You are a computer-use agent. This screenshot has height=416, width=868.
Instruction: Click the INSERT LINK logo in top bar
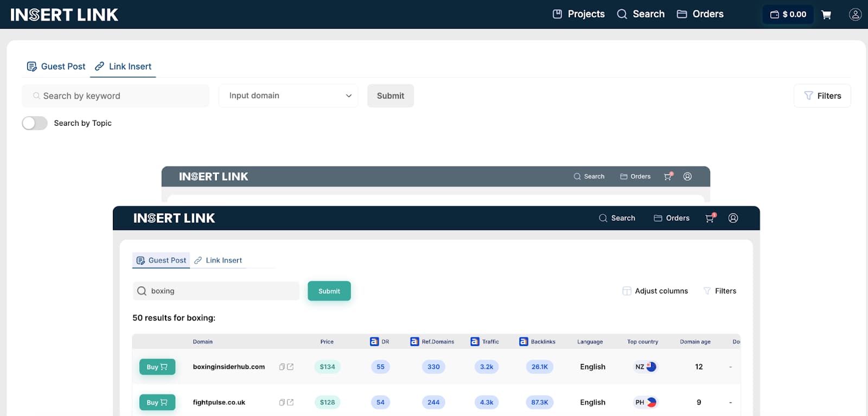point(64,15)
